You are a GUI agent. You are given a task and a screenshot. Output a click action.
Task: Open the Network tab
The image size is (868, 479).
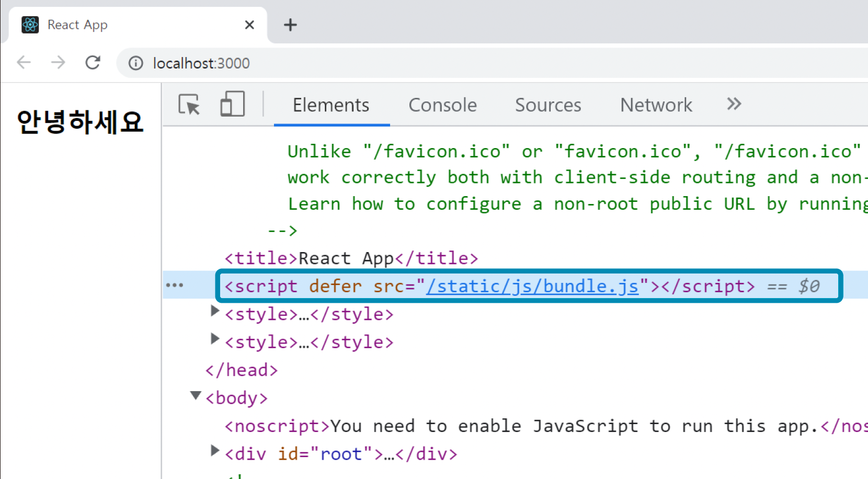(656, 105)
